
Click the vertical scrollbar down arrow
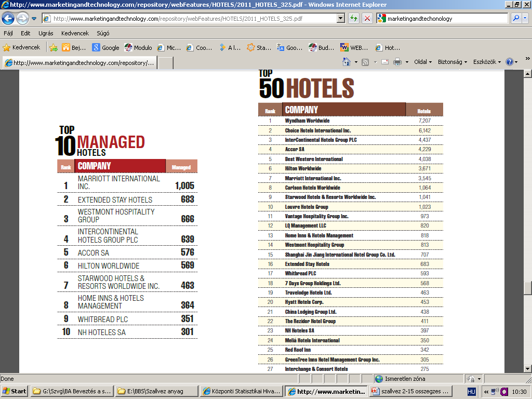click(x=528, y=369)
